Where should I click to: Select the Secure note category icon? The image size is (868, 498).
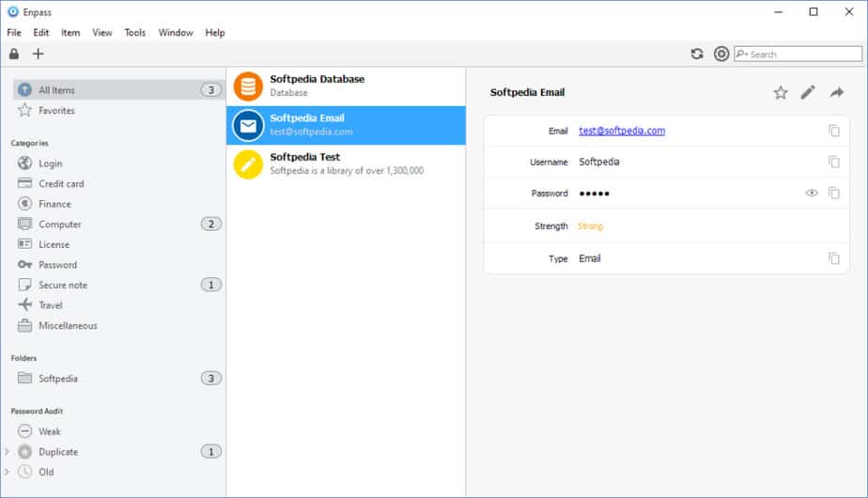[25, 285]
